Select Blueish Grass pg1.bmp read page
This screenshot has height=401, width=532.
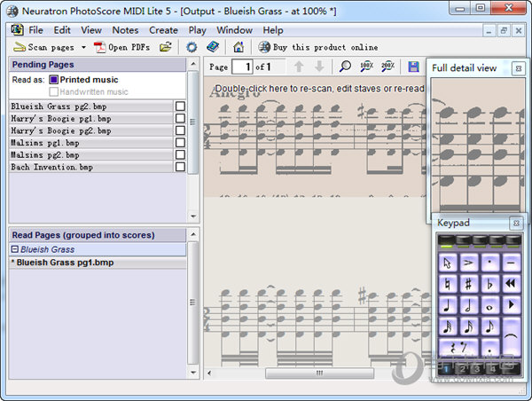tap(98, 263)
